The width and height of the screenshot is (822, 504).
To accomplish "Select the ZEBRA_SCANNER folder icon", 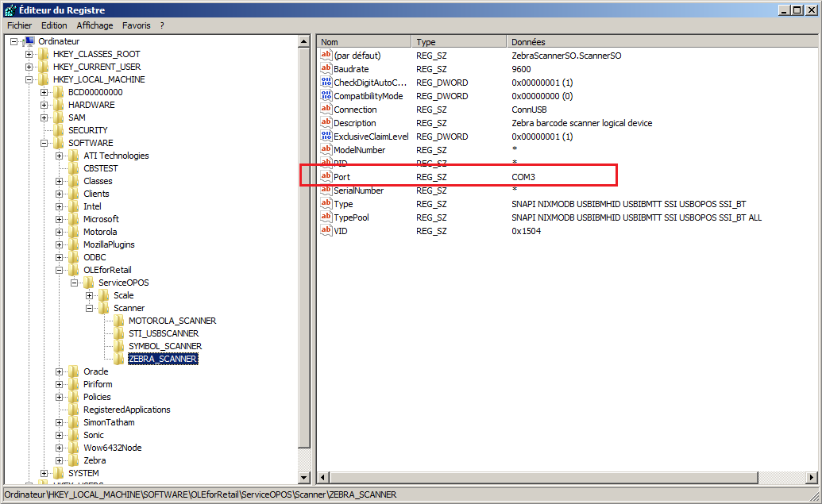I will tap(119, 359).
